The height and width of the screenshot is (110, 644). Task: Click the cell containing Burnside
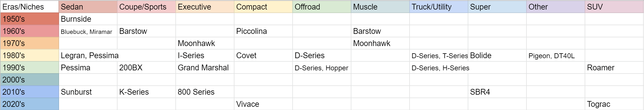88,19
